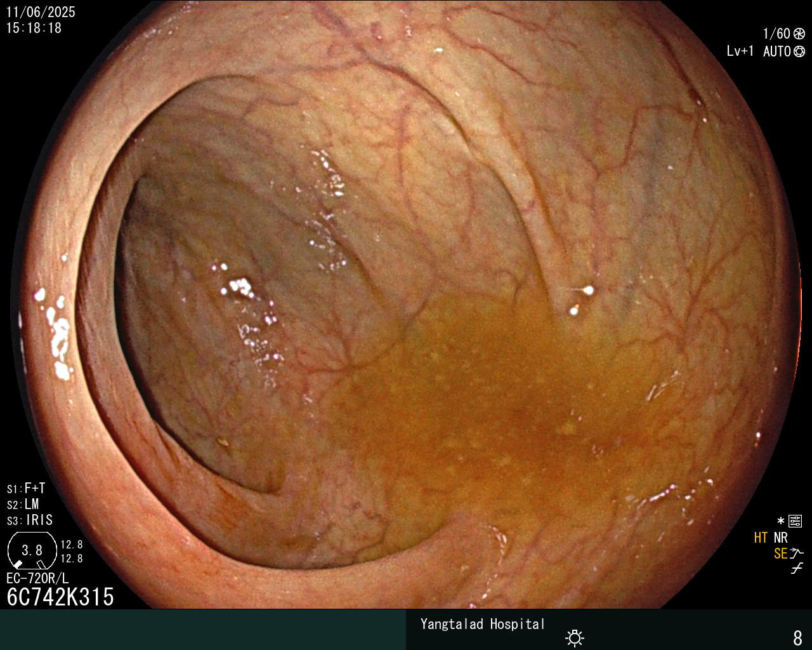Click the Yangtalad Hospital label
812x650 pixels.
tap(483, 624)
